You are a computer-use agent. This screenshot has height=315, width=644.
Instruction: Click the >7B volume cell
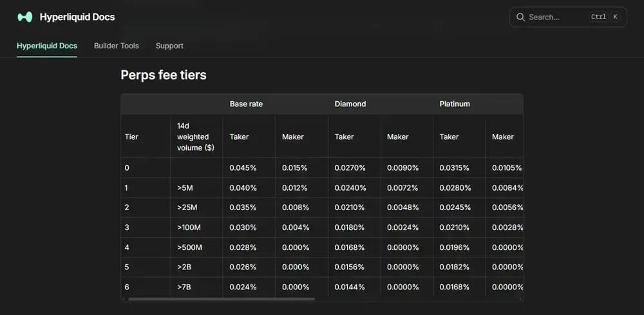tap(196, 287)
